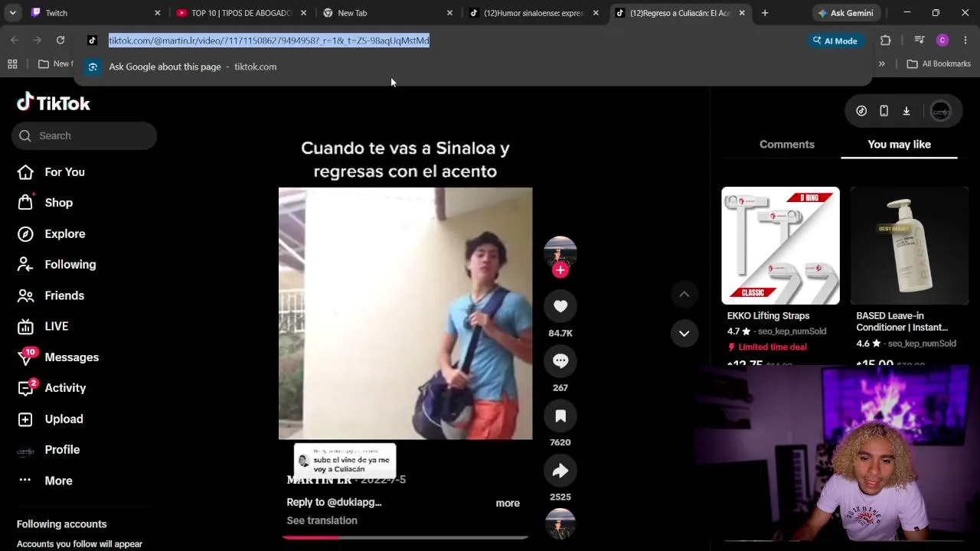
Task: Click the get app phone icon
Action: pyautogui.click(x=884, y=111)
